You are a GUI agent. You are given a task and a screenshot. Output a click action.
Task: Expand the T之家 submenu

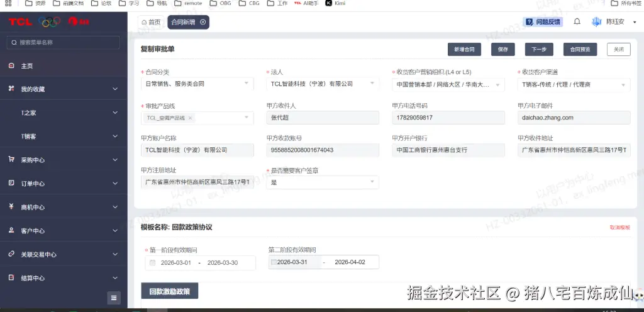(115, 113)
